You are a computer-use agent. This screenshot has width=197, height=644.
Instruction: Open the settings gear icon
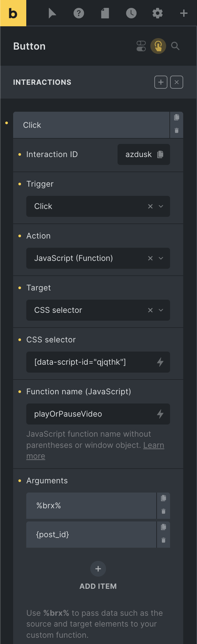click(x=158, y=13)
